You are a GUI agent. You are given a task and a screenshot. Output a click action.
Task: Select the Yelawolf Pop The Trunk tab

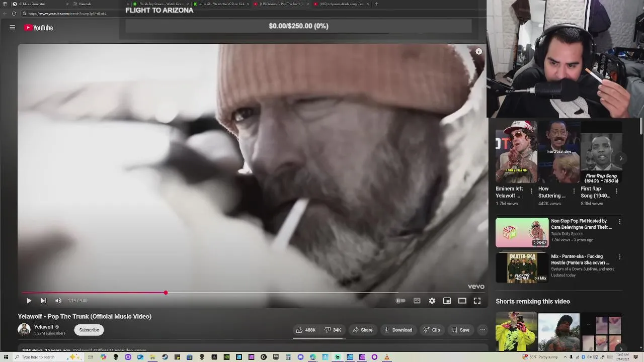pos(281,4)
